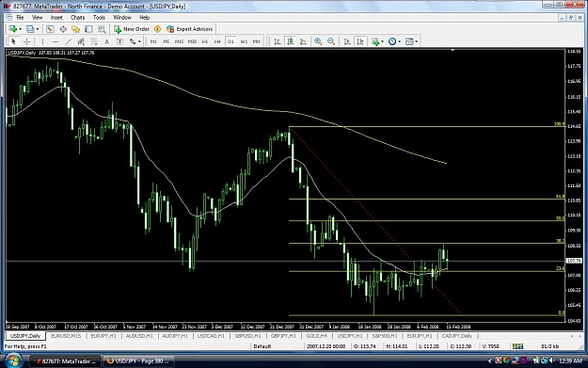
Task: Expand the indicators dropdown arrow
Action: point(382,41)
